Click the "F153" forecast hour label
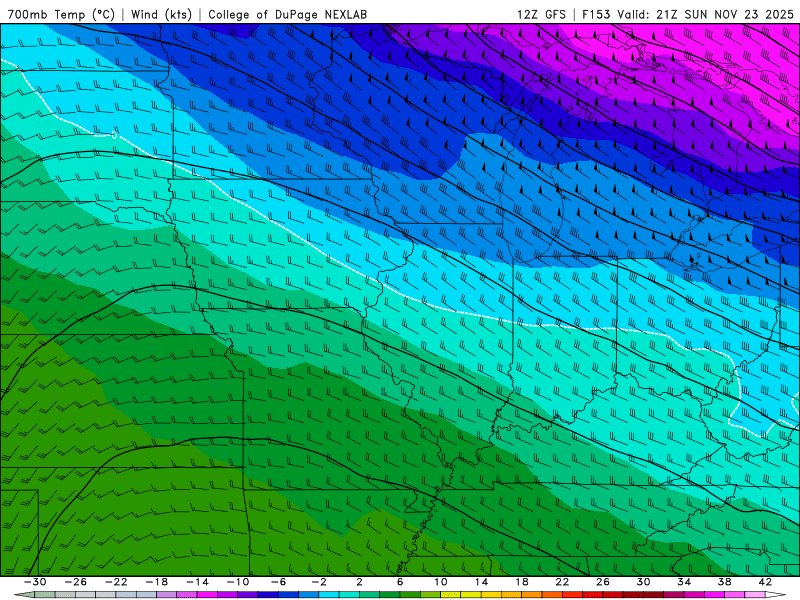The height and width of the screenshot is (600, 800). [x=596, y=14]
